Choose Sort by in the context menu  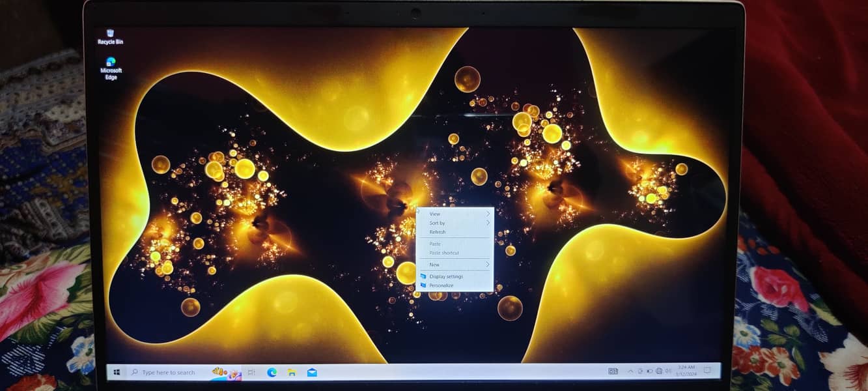(455, 223)
